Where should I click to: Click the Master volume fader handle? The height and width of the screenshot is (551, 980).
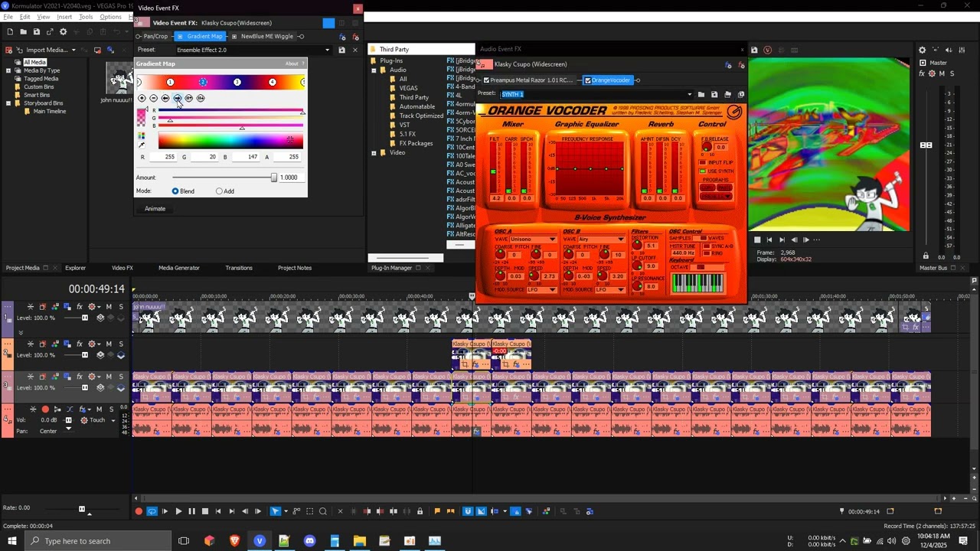click(926, 145)
